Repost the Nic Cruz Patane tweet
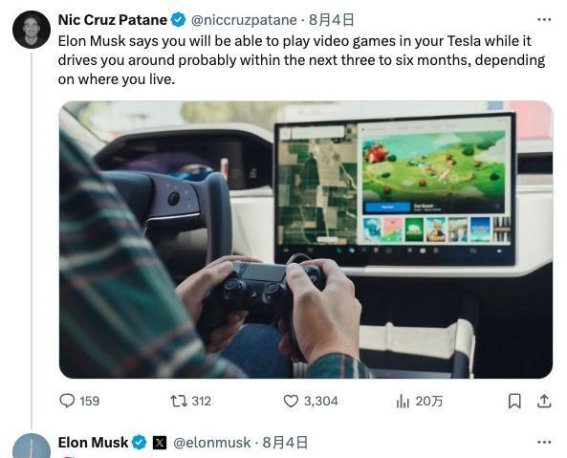 191,401
